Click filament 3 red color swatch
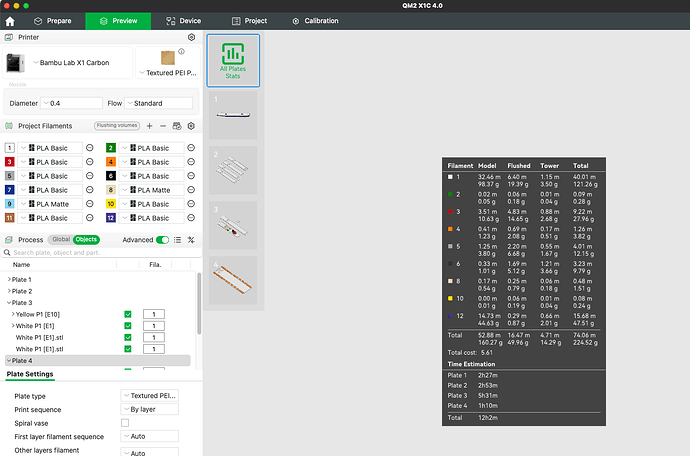 click(9, 162)
